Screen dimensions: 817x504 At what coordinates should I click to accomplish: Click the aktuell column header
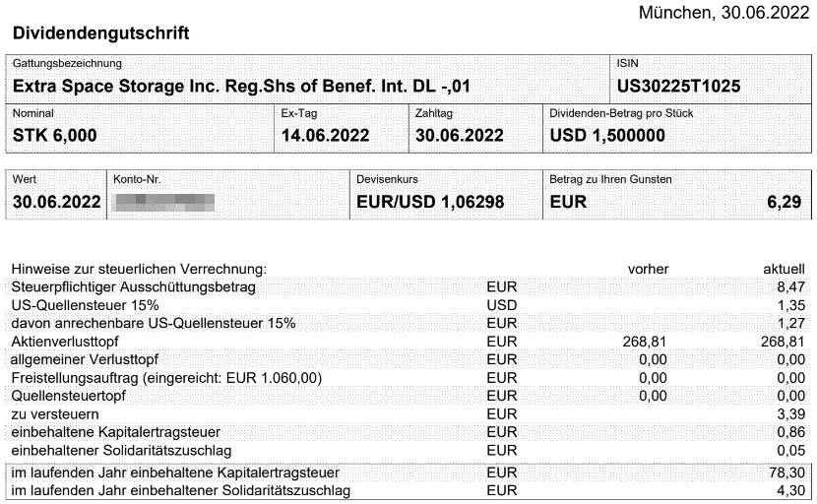coord(785,269)
